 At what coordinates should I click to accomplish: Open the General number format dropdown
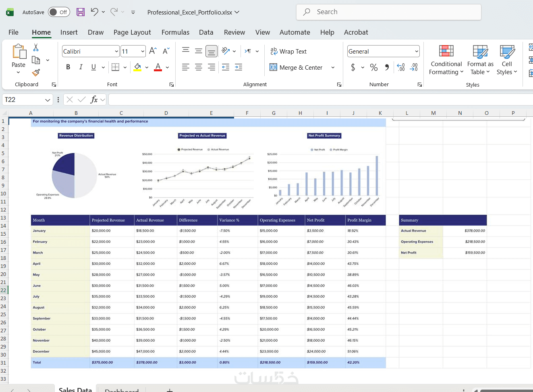pyautogui.click(x=417, y=51)
